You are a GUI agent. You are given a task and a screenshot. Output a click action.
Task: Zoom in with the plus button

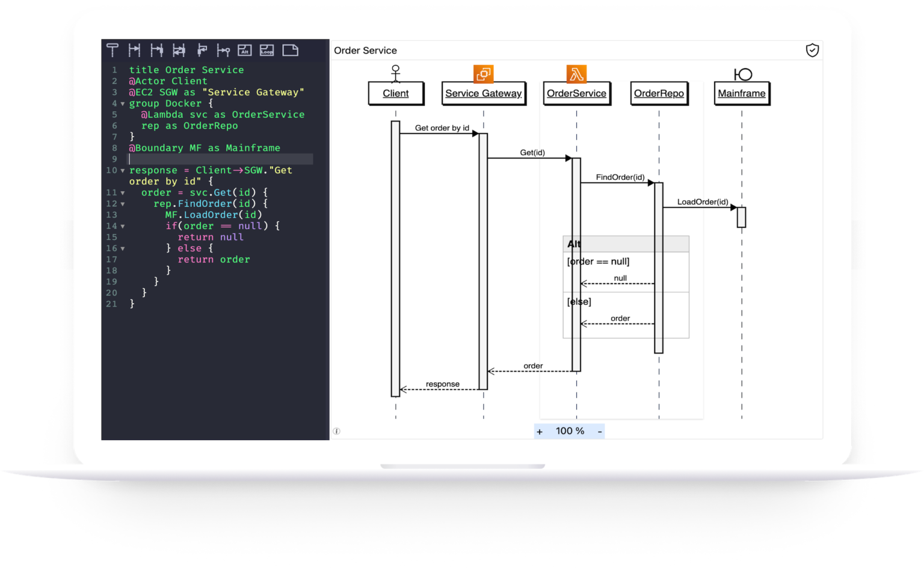(539, 431)
